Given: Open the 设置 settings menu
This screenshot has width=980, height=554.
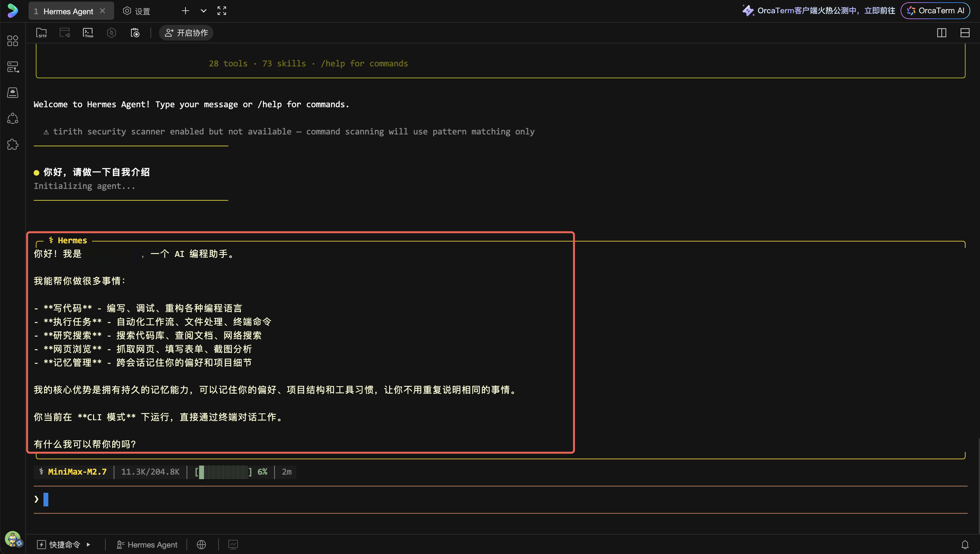Looking at the screenshot, I should click(137, 11).
